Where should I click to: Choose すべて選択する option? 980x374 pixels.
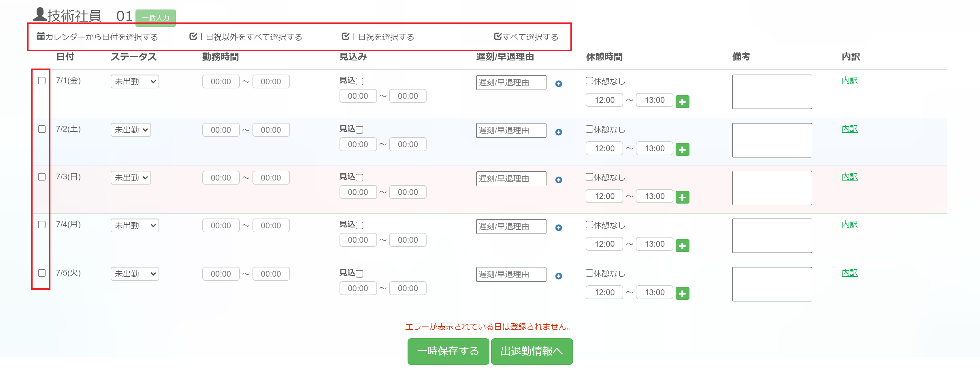pyautogui.click(x=526, y=37)
